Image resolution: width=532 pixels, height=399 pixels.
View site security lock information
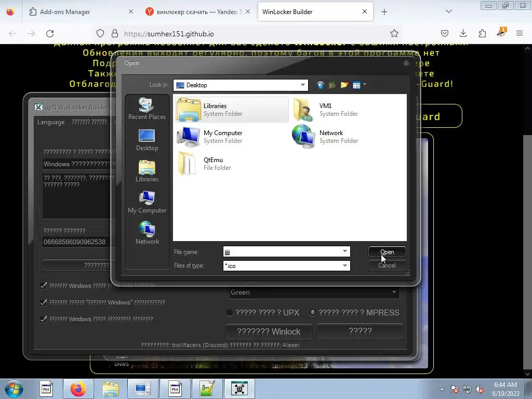click(x=115, y=34)
